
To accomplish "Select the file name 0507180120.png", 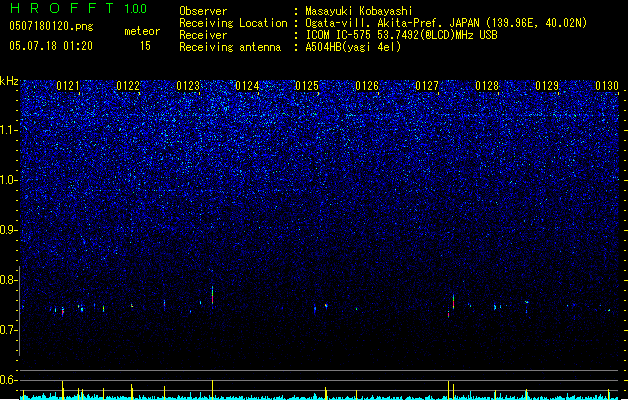I will 51,26.
